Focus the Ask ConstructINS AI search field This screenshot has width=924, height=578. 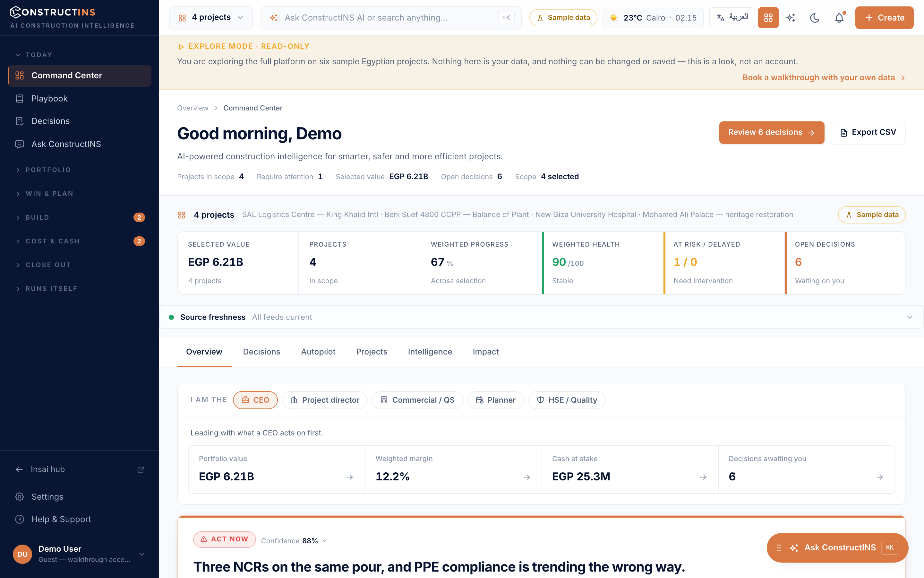pos(391,18)
